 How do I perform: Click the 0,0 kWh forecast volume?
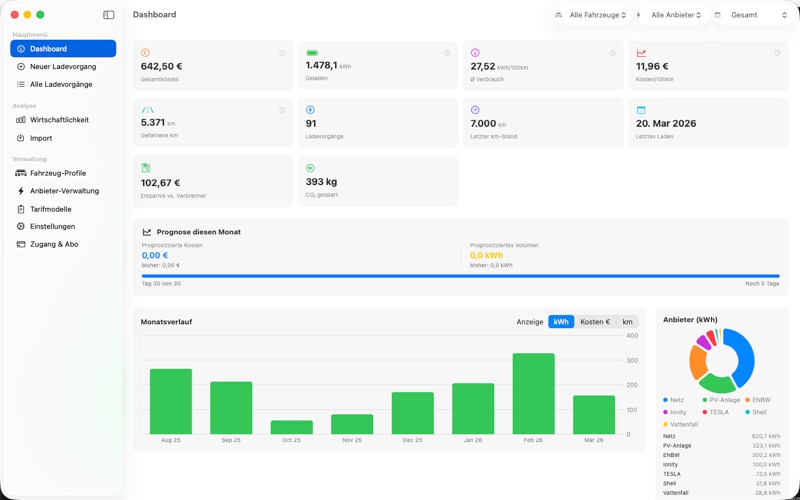point(486,255)
